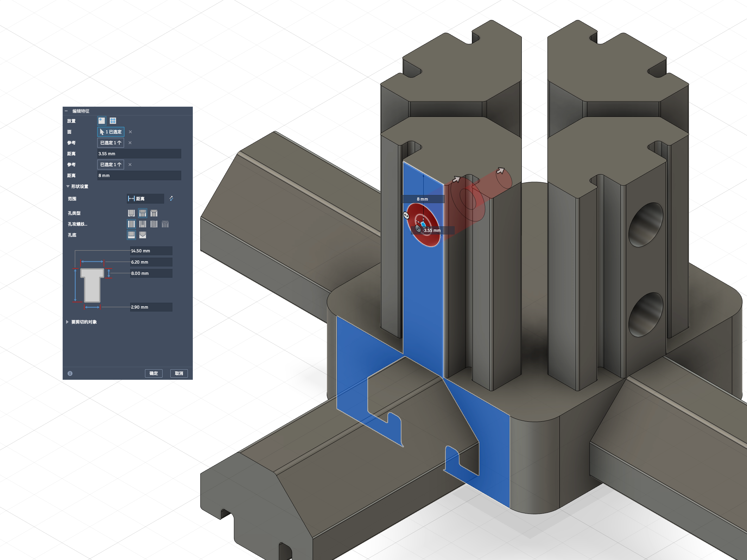
Task: Click the 编辑特征 dialog title
Action: point(81,111)
